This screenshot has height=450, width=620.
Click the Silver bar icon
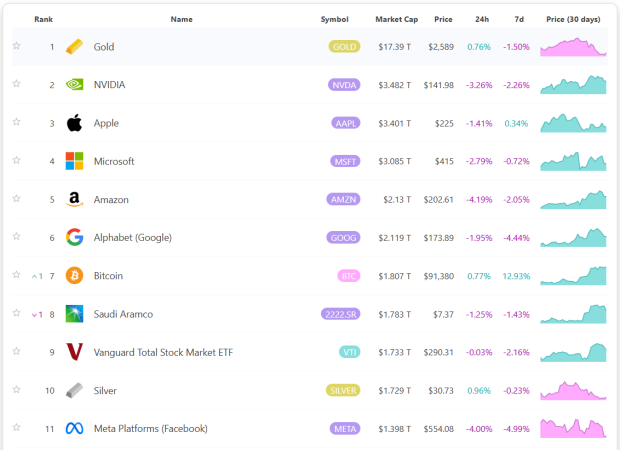[74, 390]
